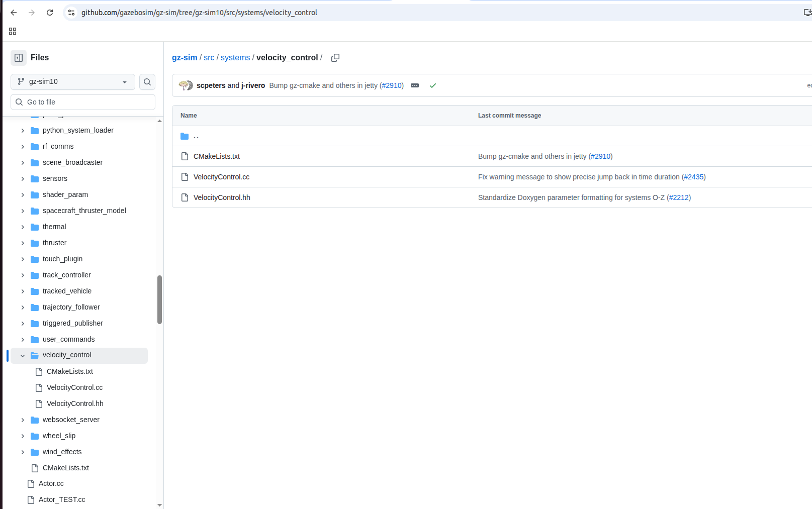Select VelocityControl.hh in the sidebar tree

(x=75, y=403)
